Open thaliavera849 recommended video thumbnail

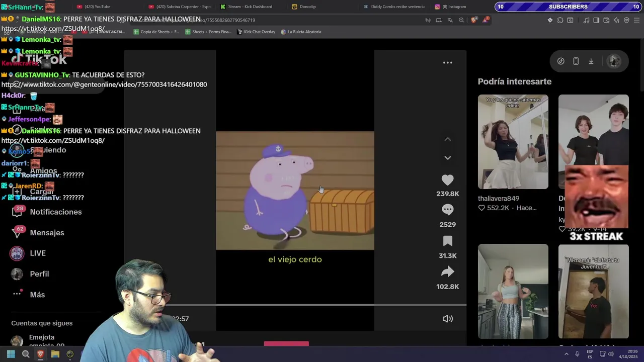513,142
